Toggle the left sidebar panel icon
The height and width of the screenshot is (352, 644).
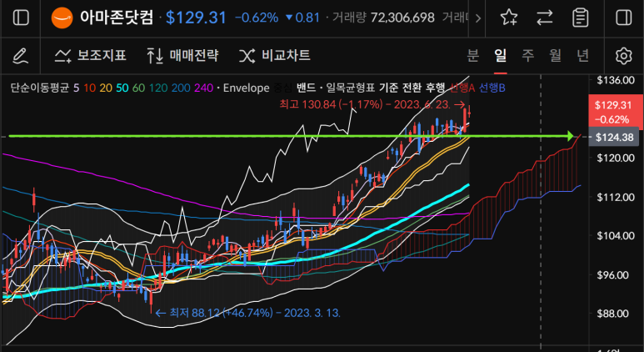pos(21,18)
